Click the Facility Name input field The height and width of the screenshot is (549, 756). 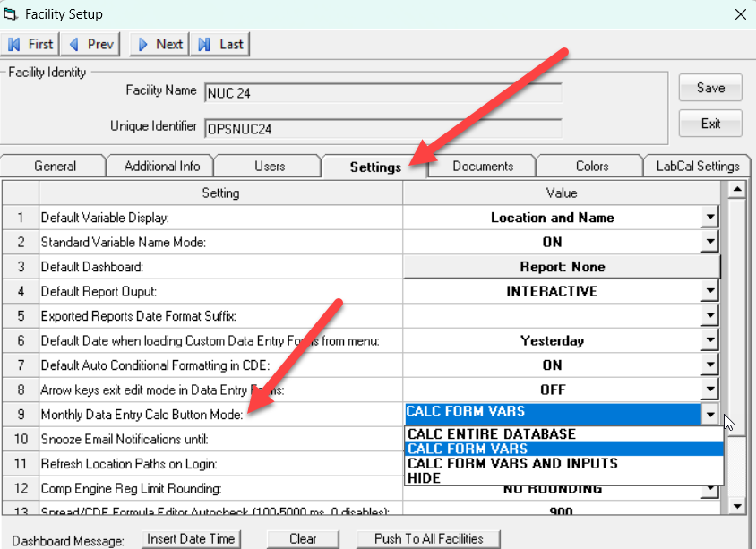tap(382, 93)
